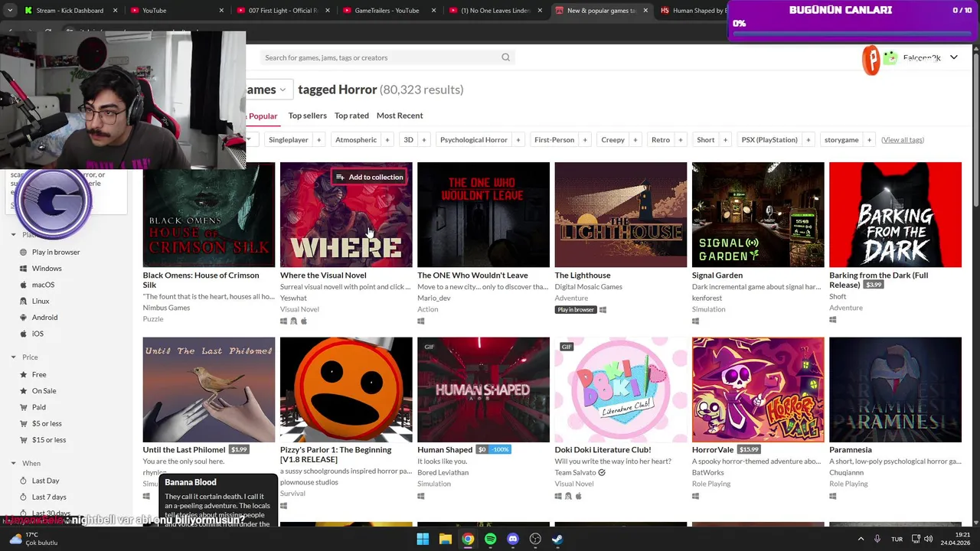Add the storygame tag with its plus icon
This screenshot has width=980, height=551.
pyautogui.click(x=869, y=140)
